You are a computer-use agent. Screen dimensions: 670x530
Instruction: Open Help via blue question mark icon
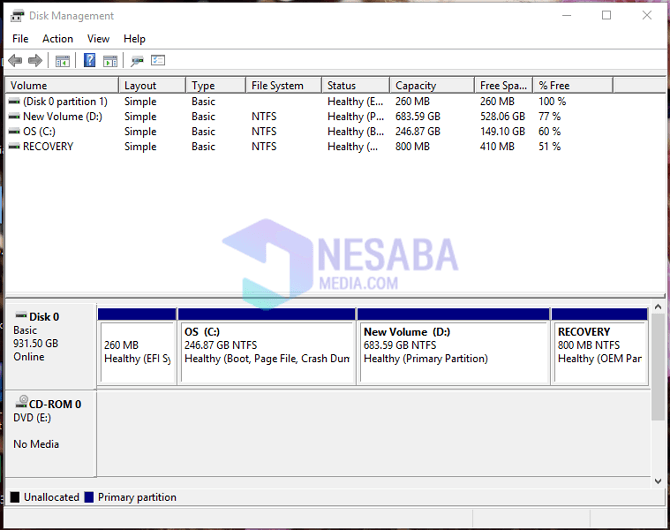point(89,61)
